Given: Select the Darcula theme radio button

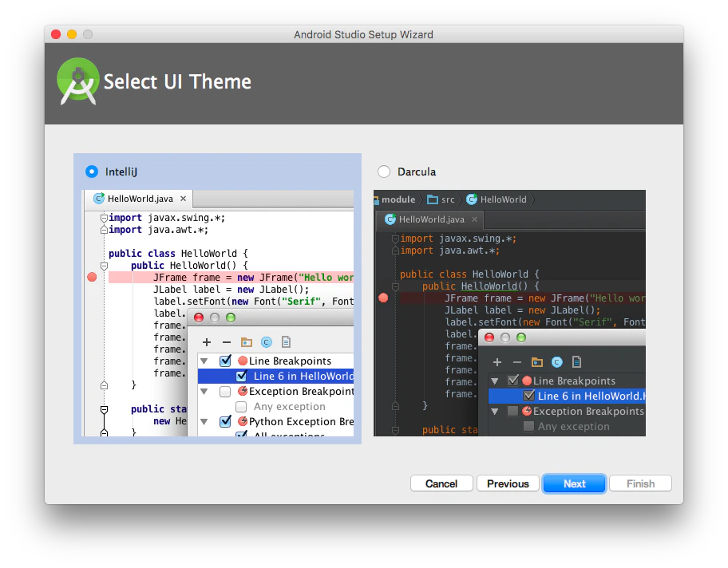Looking at the screenshot, I should pos(384,172).
